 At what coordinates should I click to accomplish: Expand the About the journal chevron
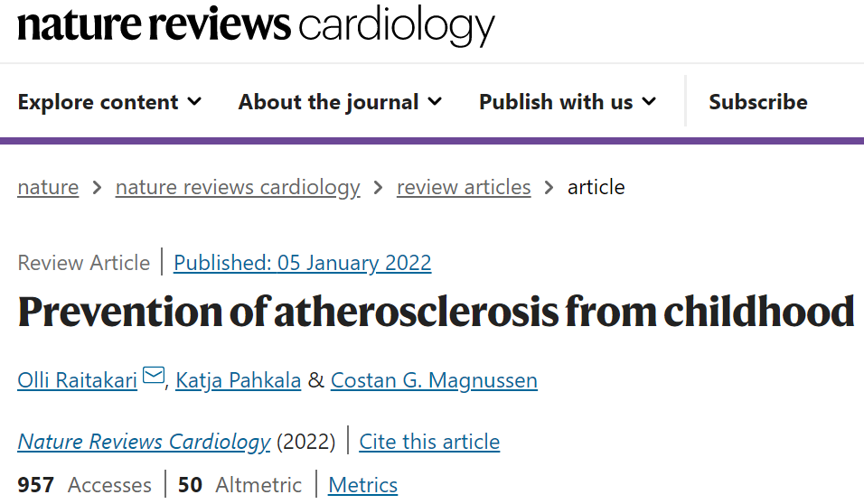click(436, 101)
